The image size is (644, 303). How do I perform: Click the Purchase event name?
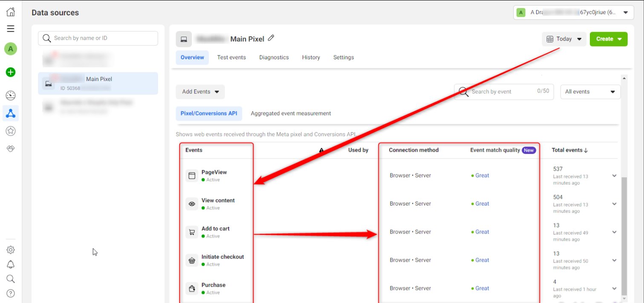[214, 285]
